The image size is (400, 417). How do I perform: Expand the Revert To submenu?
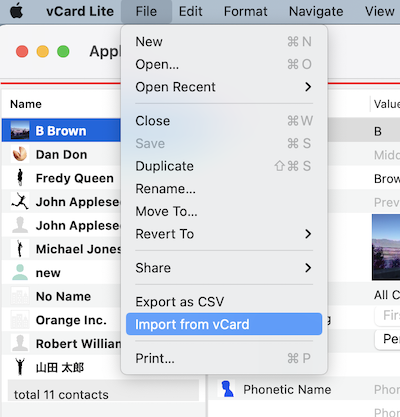click(224, 234)
